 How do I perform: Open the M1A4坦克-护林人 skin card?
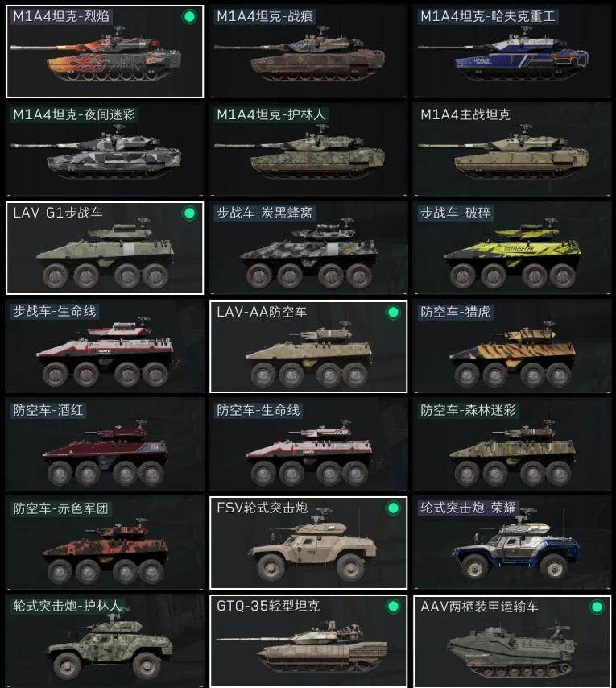(308, 150)
